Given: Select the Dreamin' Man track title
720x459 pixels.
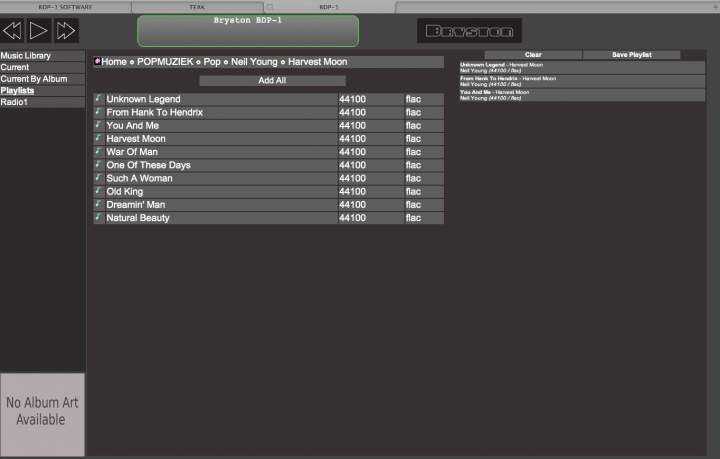Looking at the screenshot, I should point(136,205).
